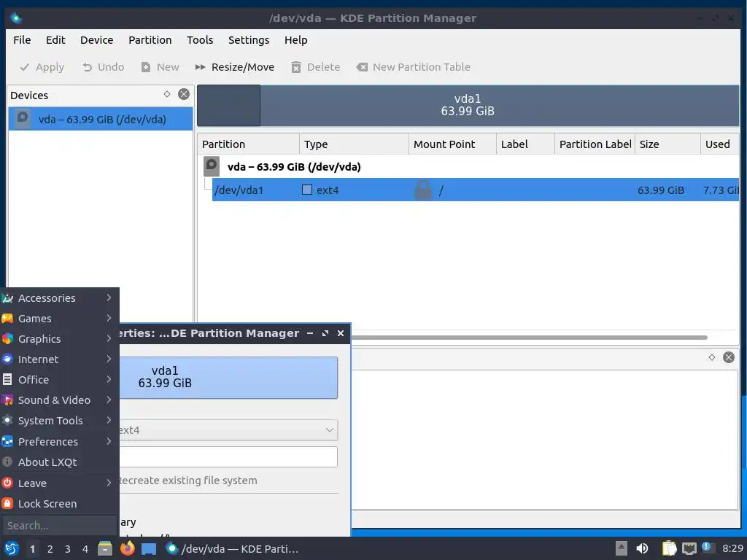Click the start menu Search field

click(59, 526)
